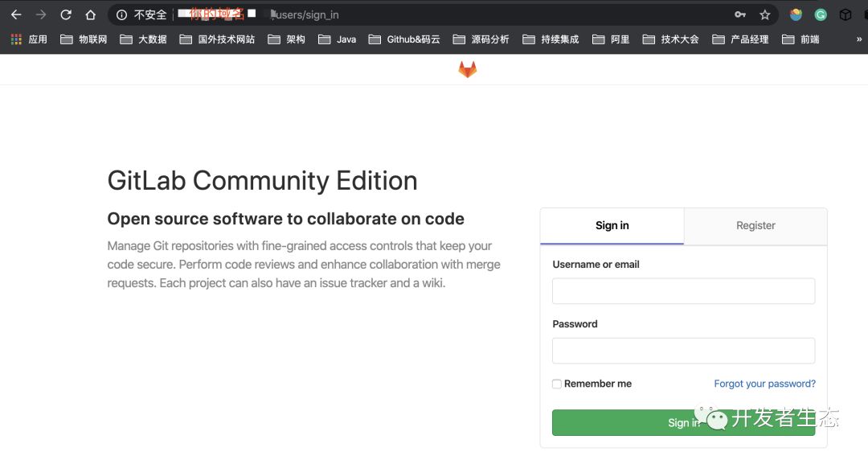Show more bookmarks with the » chevron
Screen dimensions: 868x456
click(x=859, y=39)
